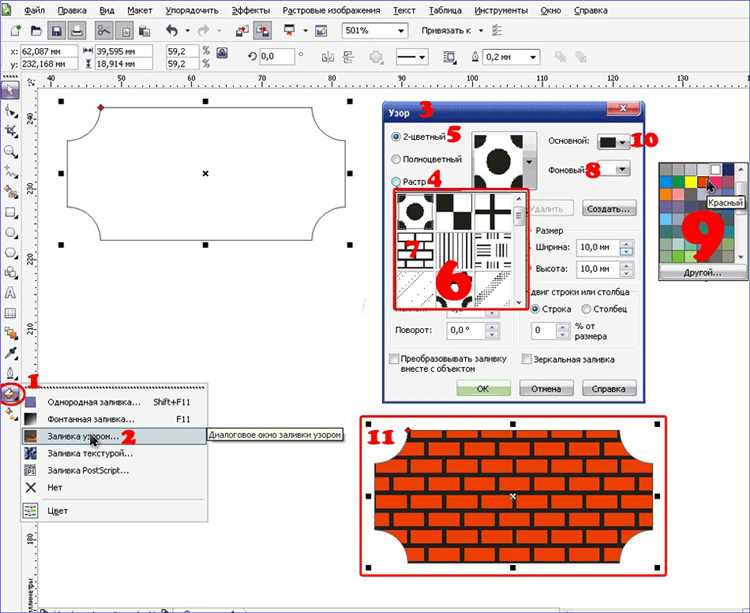Enable the "Зеркальная заливка" checkbox

(x=527, y=359)
